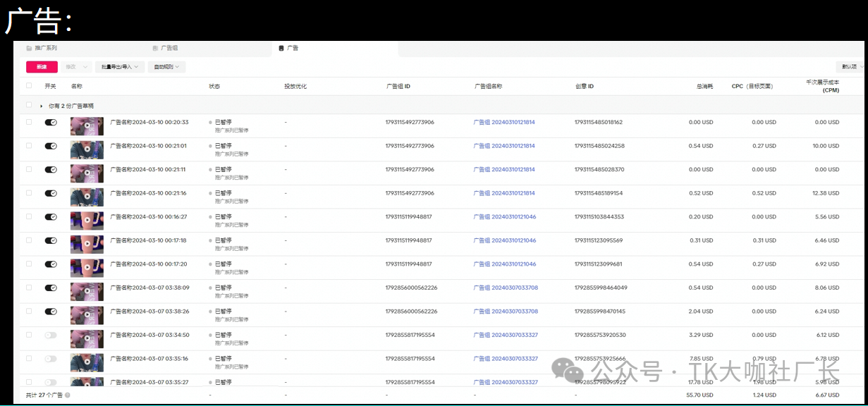Click the 广告组 tab icon

(155, 49)
